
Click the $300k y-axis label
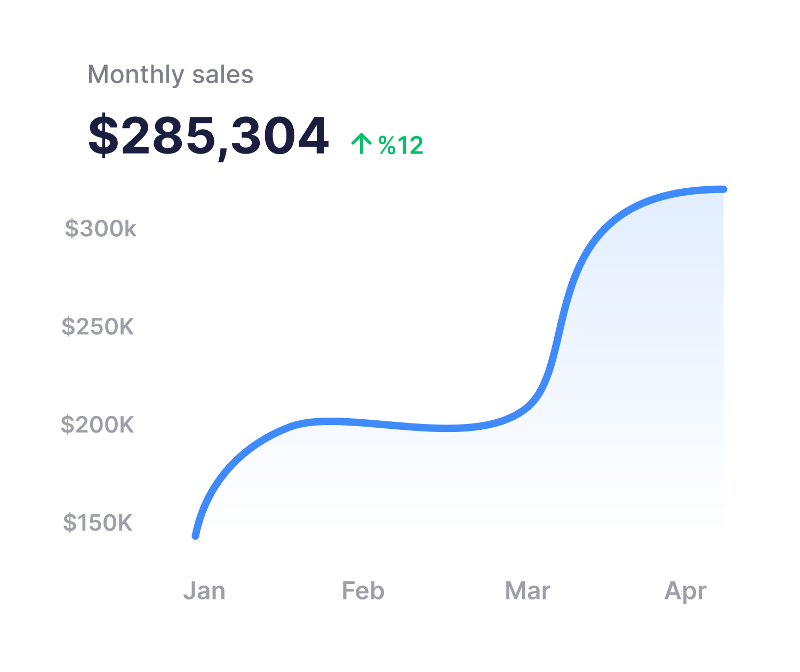pyautogui.click(x=100, y=229)
